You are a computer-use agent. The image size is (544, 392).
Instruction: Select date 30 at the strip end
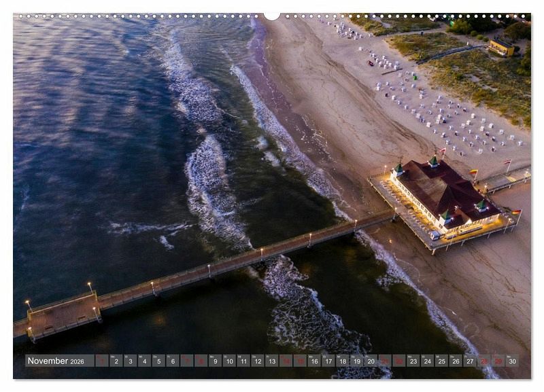[x=511, y=361]
